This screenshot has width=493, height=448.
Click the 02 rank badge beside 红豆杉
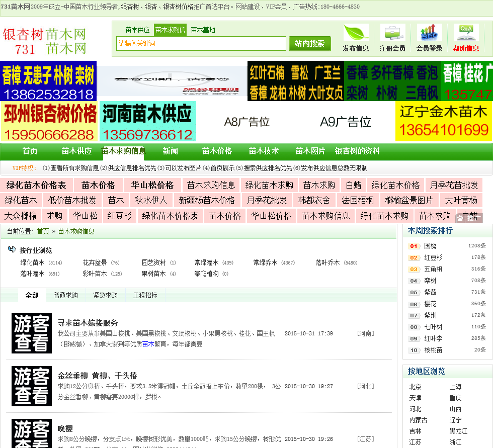click(x=414, y=257)
